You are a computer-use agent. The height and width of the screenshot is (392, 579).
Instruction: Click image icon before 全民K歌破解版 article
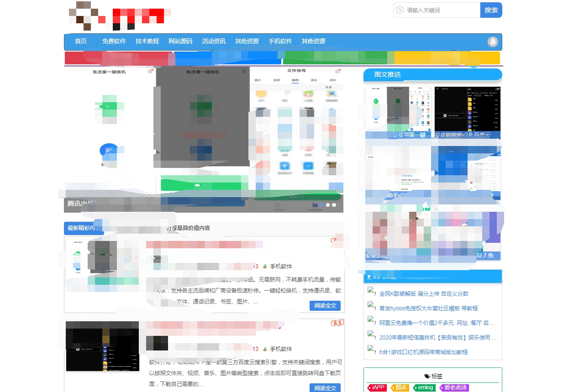(372, 293)
